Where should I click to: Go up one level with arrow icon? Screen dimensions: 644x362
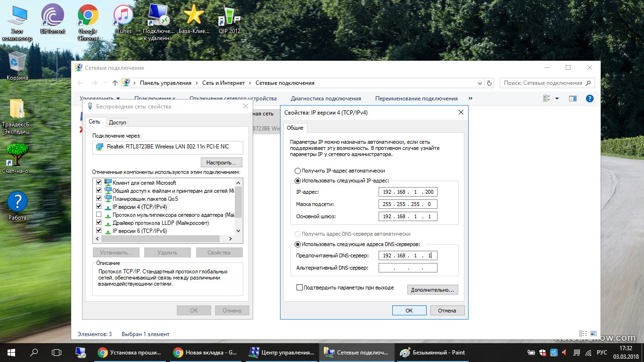115,83
